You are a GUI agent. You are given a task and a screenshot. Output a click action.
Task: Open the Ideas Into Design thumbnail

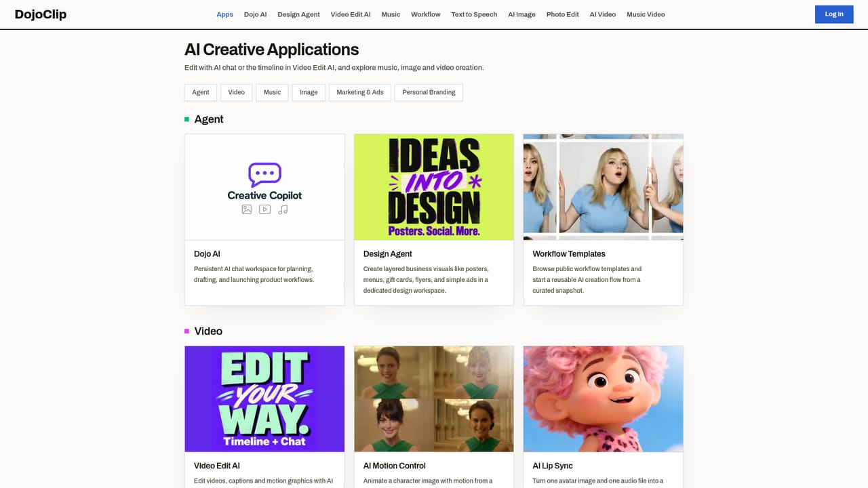(434, 187)
